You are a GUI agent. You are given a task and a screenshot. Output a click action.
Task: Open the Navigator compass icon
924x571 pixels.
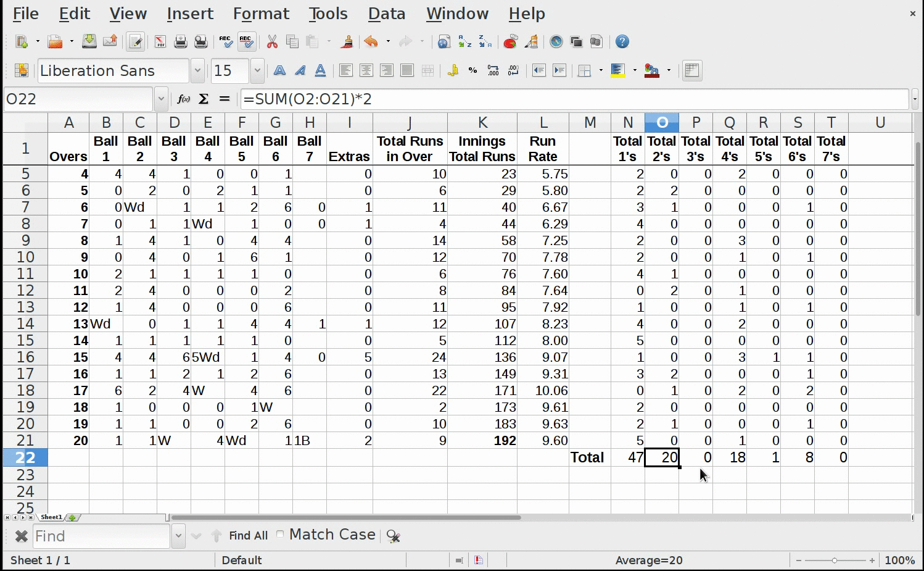[556, 42]
